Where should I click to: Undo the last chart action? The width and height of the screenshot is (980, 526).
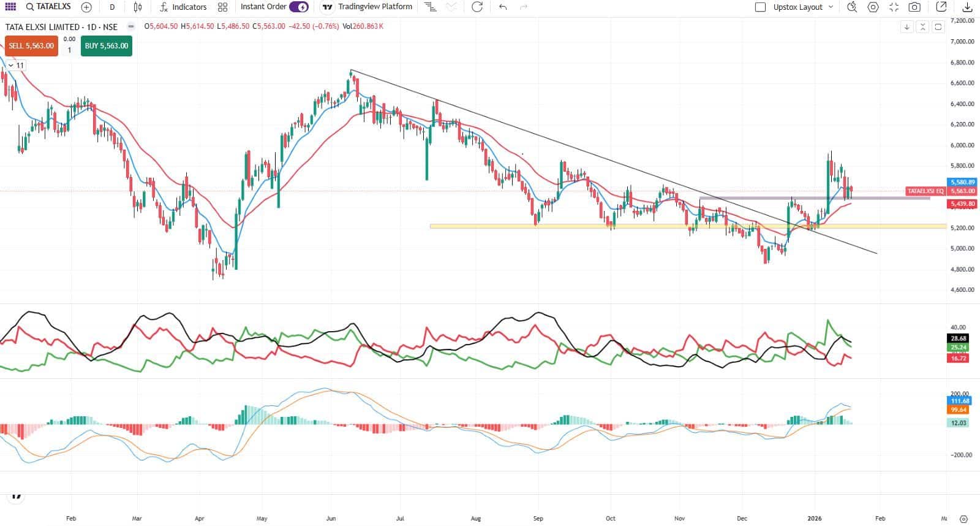pos(503,7)
